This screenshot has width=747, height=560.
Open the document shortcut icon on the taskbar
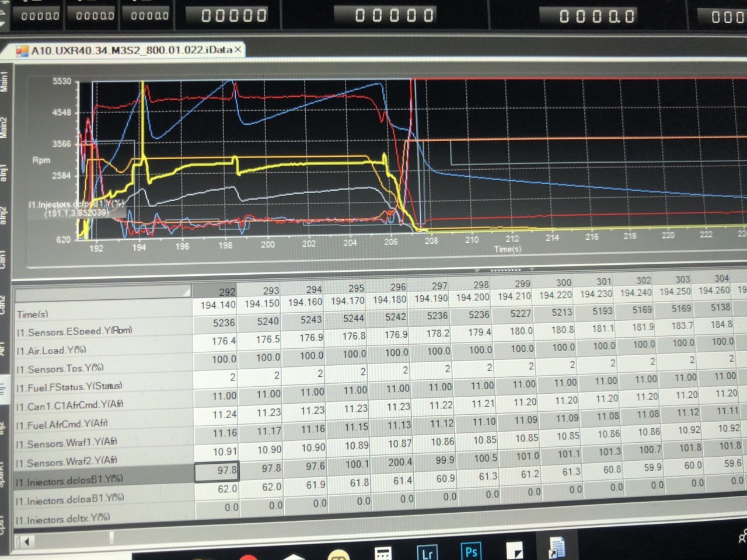(x=557, y=547)
